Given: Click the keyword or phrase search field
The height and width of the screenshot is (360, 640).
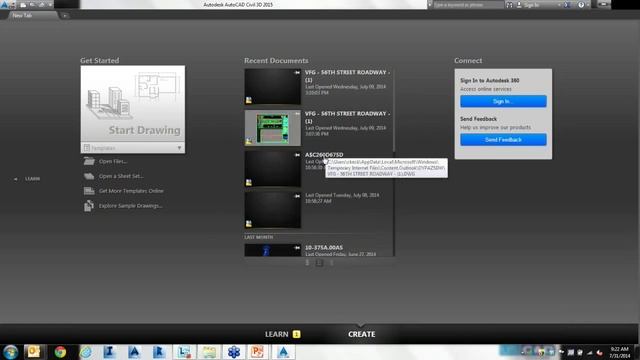Looking at the screenshot, I should click(468, 5).
